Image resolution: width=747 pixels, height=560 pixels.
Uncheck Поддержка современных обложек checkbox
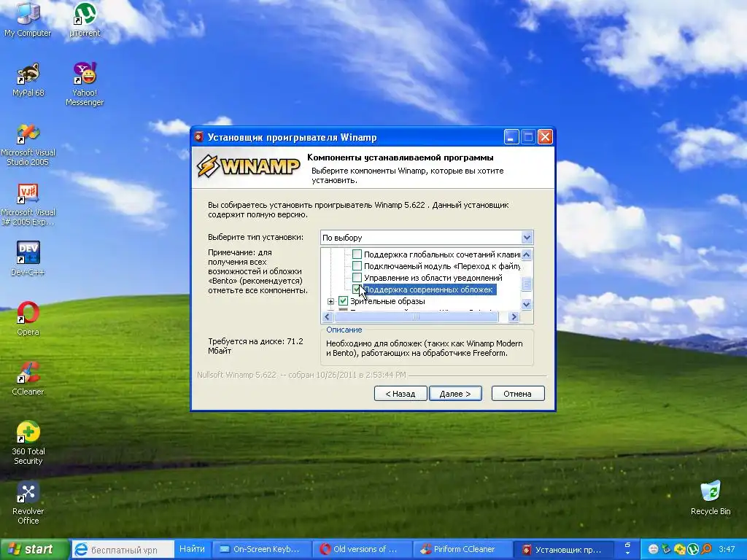click(x=357, y=289)
